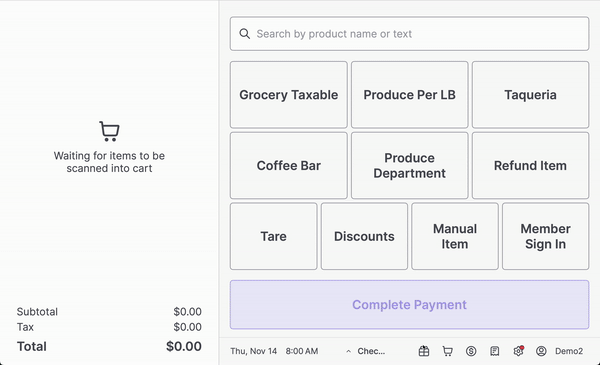The image size is (600, 365).
Task: Click the Complete Payment button
Action: tap(409, 305)
